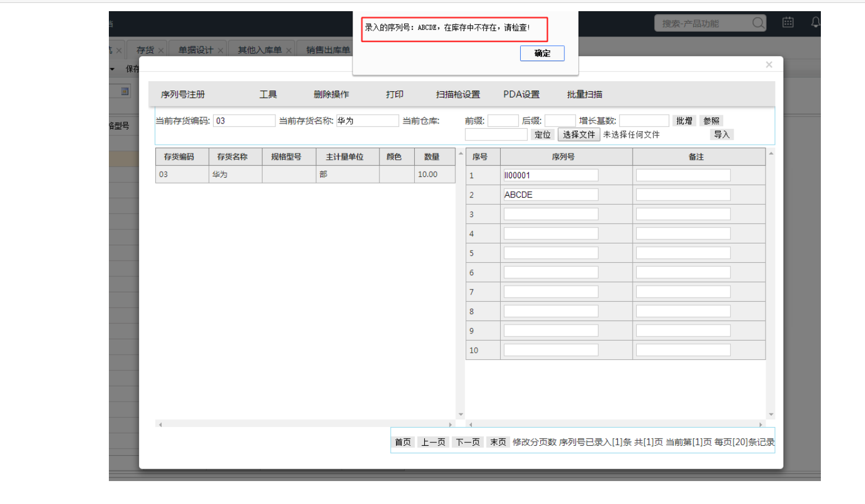Screen dimensions: 865x504
Task: Open the notification bell
Action: click(x=815, y=22)
